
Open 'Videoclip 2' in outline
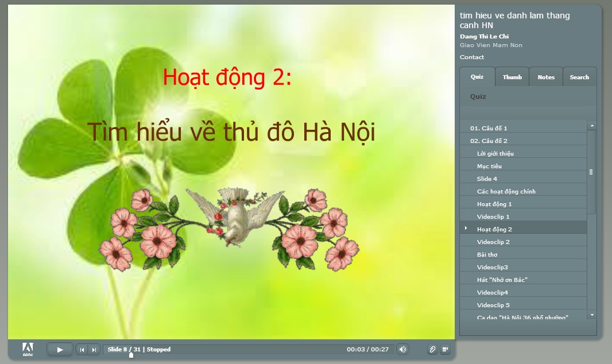(x=493, y=242)
